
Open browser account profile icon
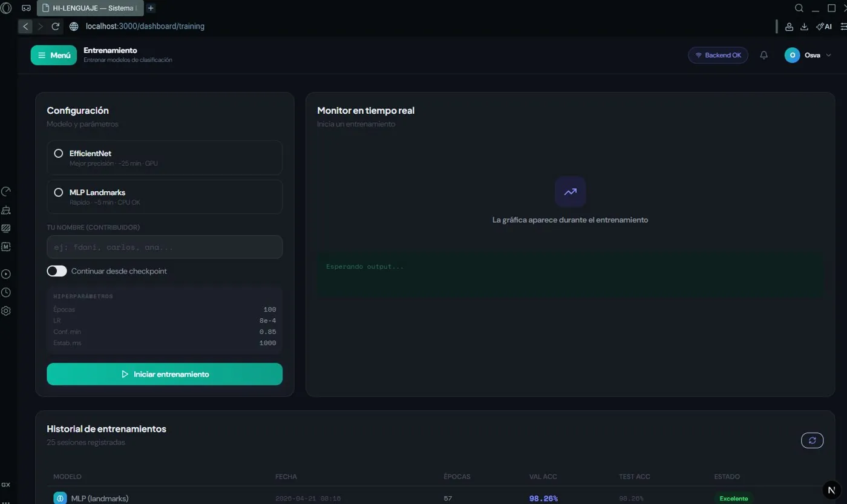click(x=789, y=27)
